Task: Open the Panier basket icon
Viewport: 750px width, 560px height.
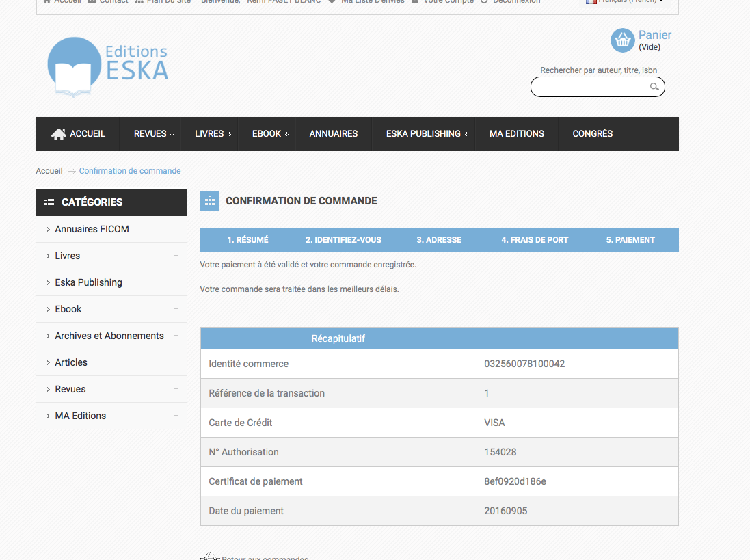Action: [622, 40]
